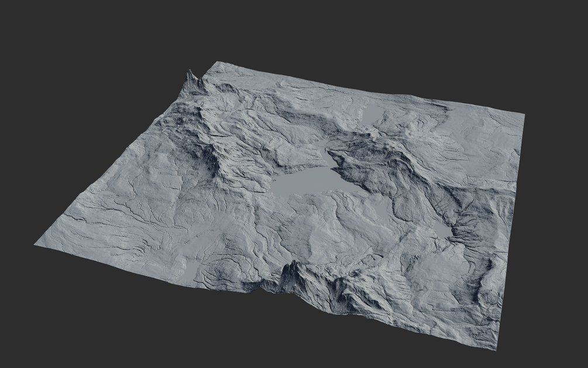This screenshot has height=368, width=588.
Task: Click the terrain's far top corner
Action: coord(216,63)
